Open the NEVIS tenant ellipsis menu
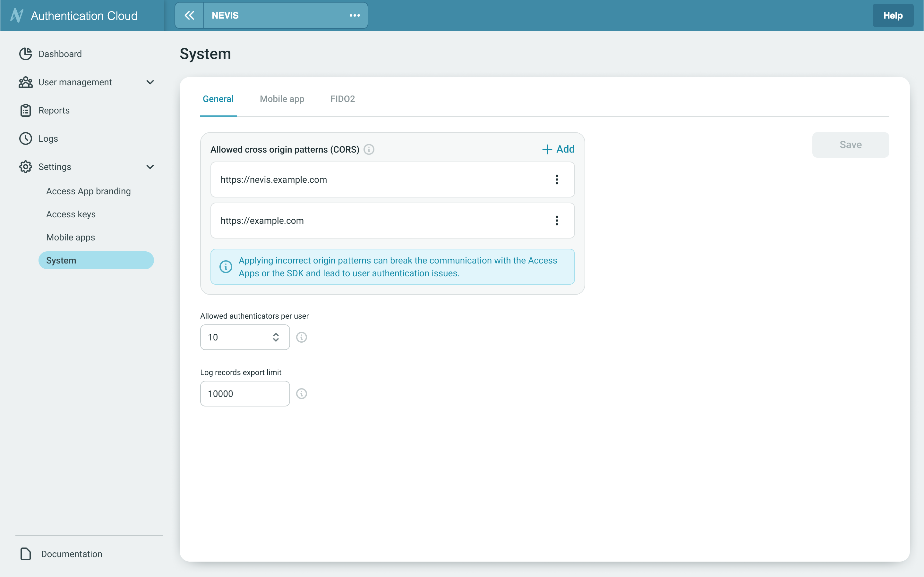 click(x=354, y=15)
